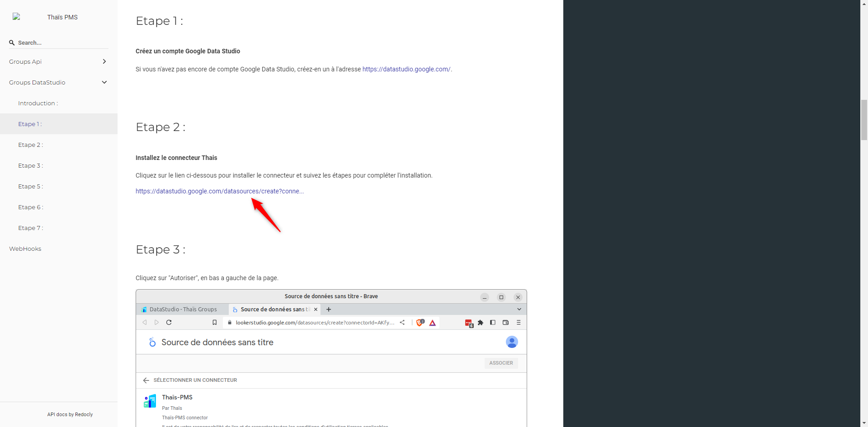Click the sidebar panel icon in screenshot
The height and width of the screenshot is (427, 868).
pos(493,323)
